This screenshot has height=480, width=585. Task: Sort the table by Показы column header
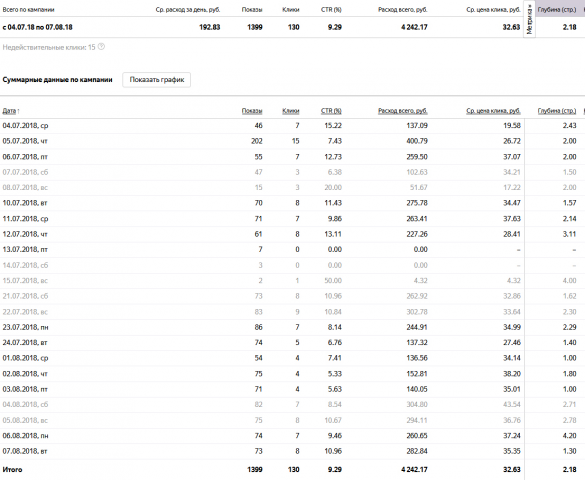pos(252,111)
